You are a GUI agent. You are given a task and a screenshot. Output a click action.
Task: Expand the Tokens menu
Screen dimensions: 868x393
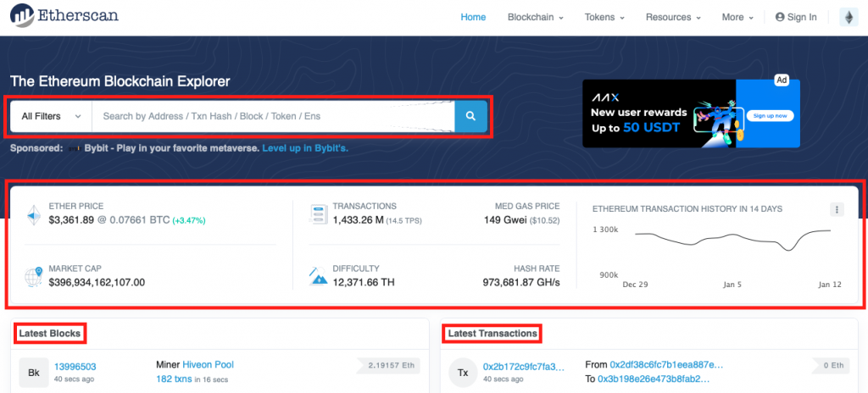pos(604,17)
